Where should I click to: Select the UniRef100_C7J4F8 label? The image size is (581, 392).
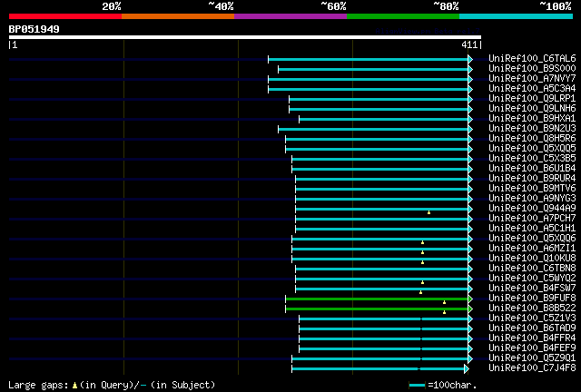point(532,368)
